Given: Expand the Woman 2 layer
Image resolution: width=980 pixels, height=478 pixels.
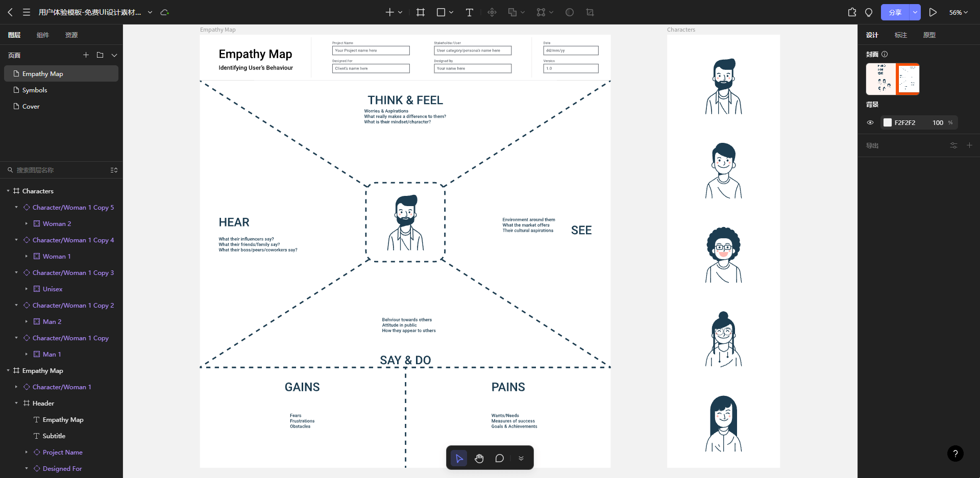Looking at the screenshot, I should coord(27,223).
